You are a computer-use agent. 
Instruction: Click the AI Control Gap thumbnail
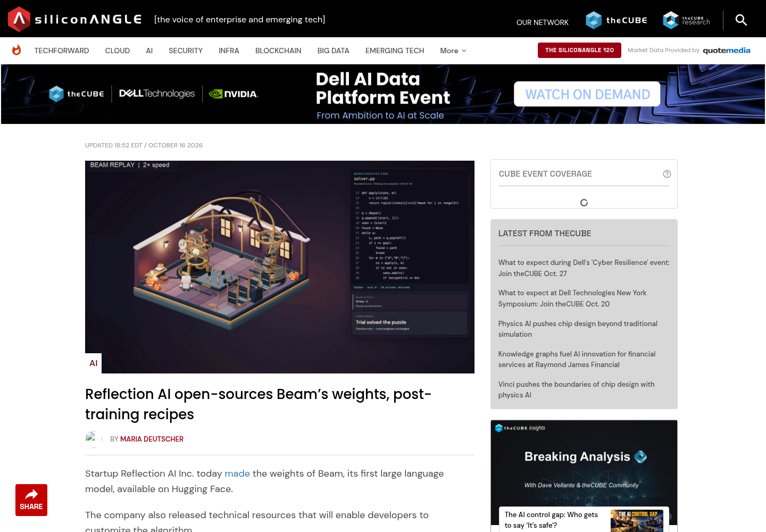(x=637, y=521)
